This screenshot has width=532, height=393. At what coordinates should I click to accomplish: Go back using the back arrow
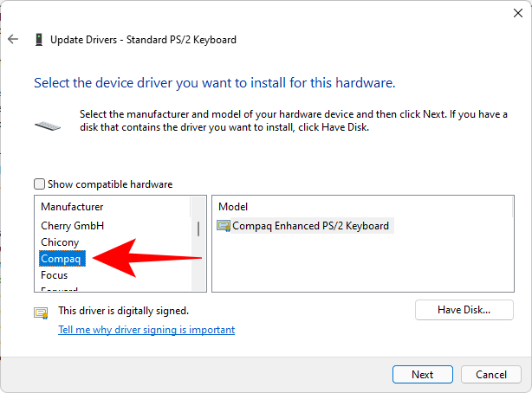13,40
